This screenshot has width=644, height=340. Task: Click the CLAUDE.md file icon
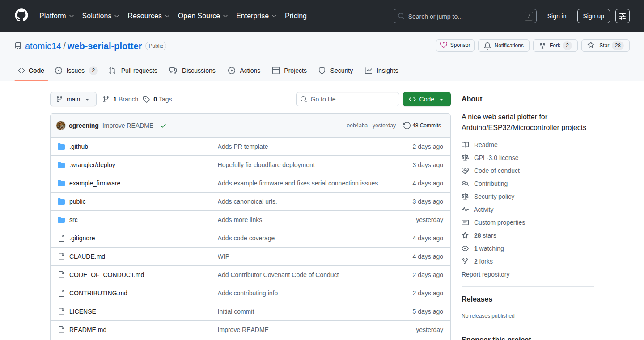[x=61, y=256]
